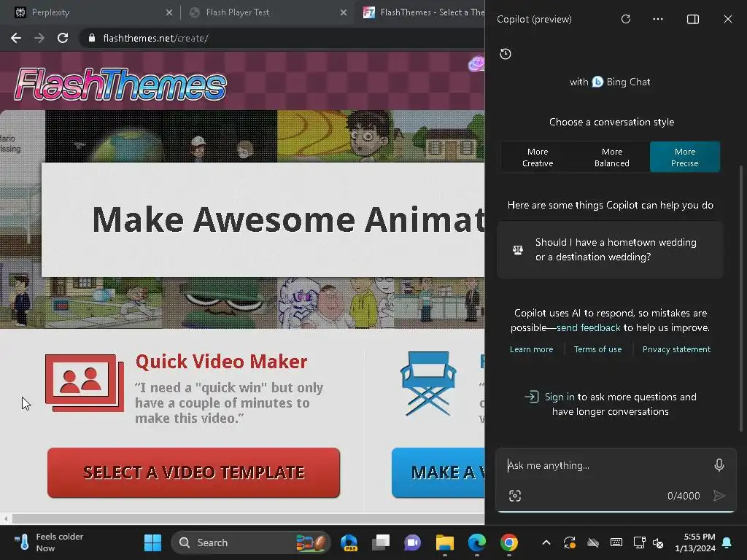The width and height of the screenshot is (747, 560).
Task: Click Sign in link in Copilot
Action: (560, 397)
